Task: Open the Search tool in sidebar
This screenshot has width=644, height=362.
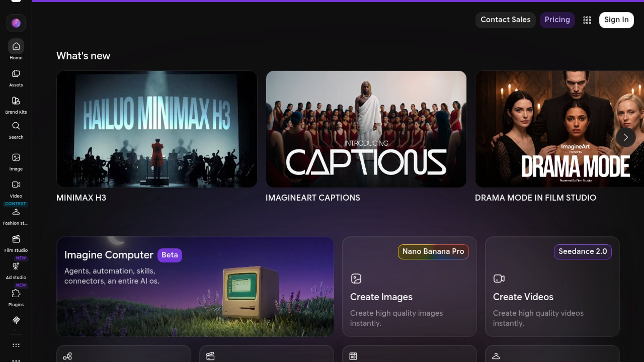Action: [x=16, y=131]
